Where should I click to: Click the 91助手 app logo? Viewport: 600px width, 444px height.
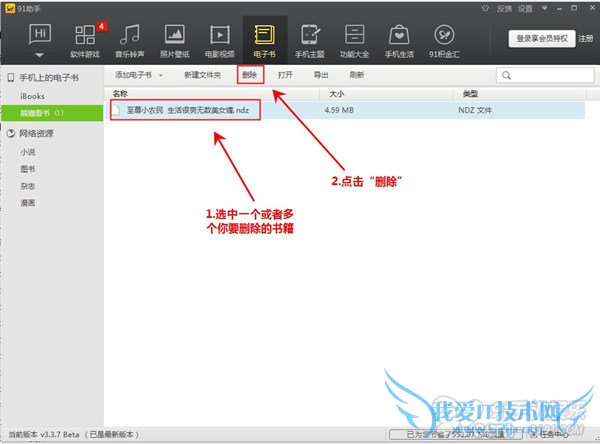[10, 8]
